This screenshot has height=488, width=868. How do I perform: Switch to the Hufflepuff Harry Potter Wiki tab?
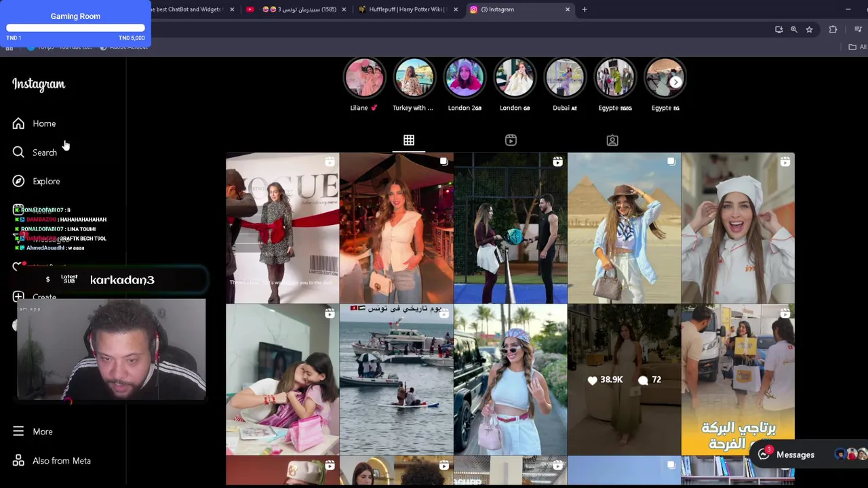coord(406,9)
